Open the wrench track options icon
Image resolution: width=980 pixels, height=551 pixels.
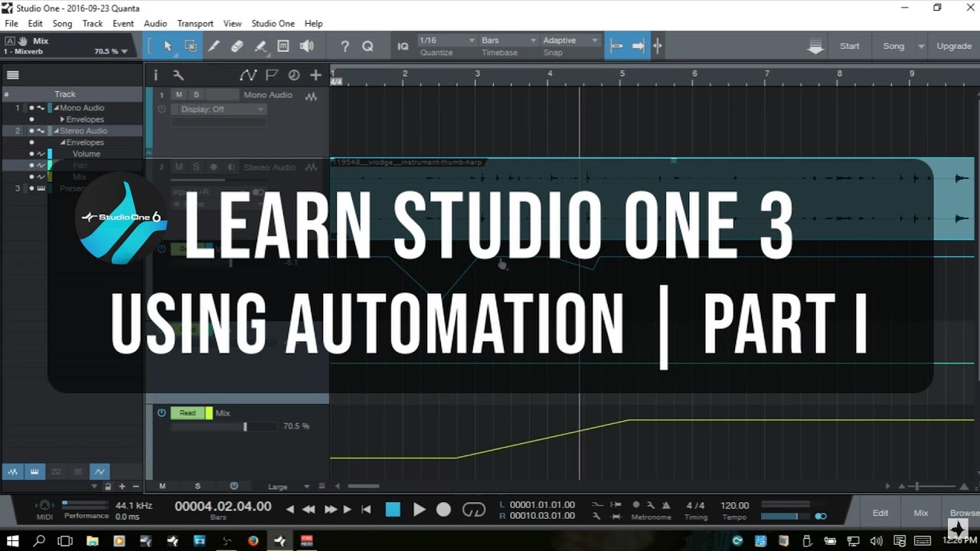pyautogui.click(x=178, y=75)
